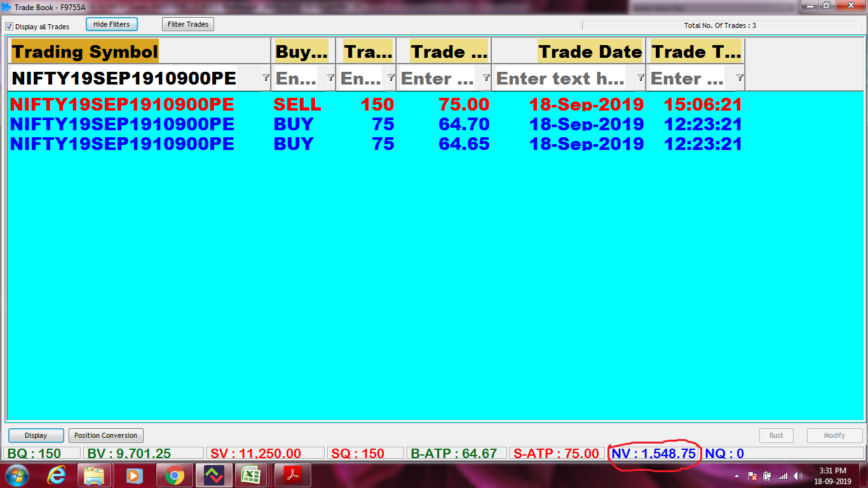Select the SELL trade row symbol

point(122,104)
